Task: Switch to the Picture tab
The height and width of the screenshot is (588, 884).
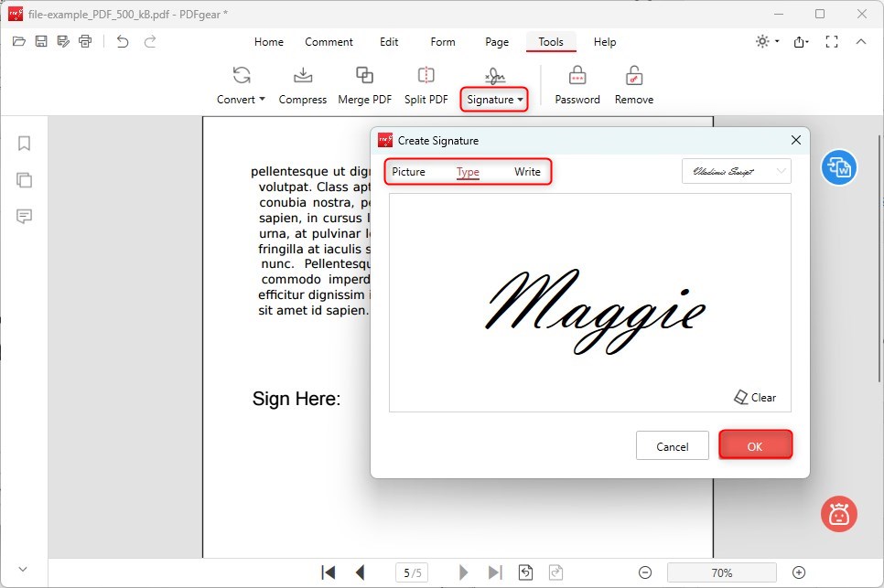Action: tap(408, 171)
